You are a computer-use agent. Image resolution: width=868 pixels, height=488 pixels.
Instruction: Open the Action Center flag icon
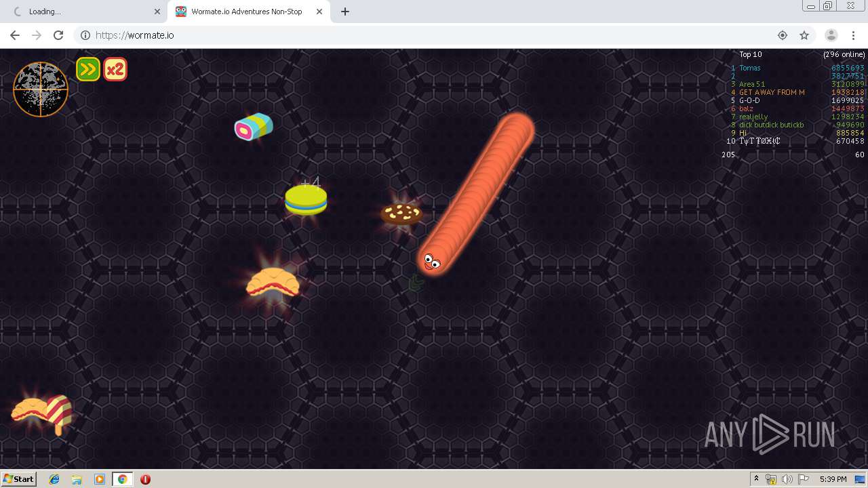[804, 479]
